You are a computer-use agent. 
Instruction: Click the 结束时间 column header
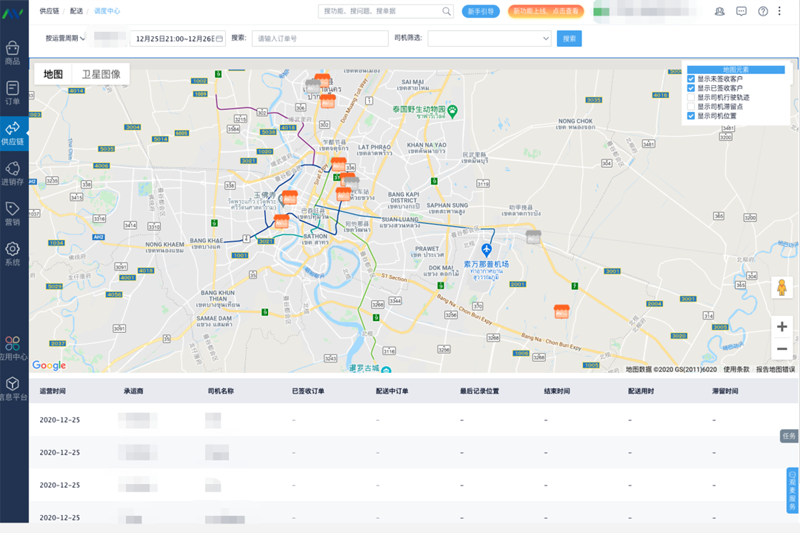(557, 391)
